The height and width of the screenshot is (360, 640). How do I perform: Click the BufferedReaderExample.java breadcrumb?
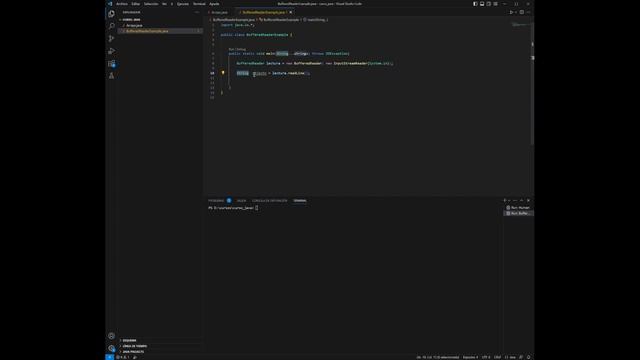(233, 20)
